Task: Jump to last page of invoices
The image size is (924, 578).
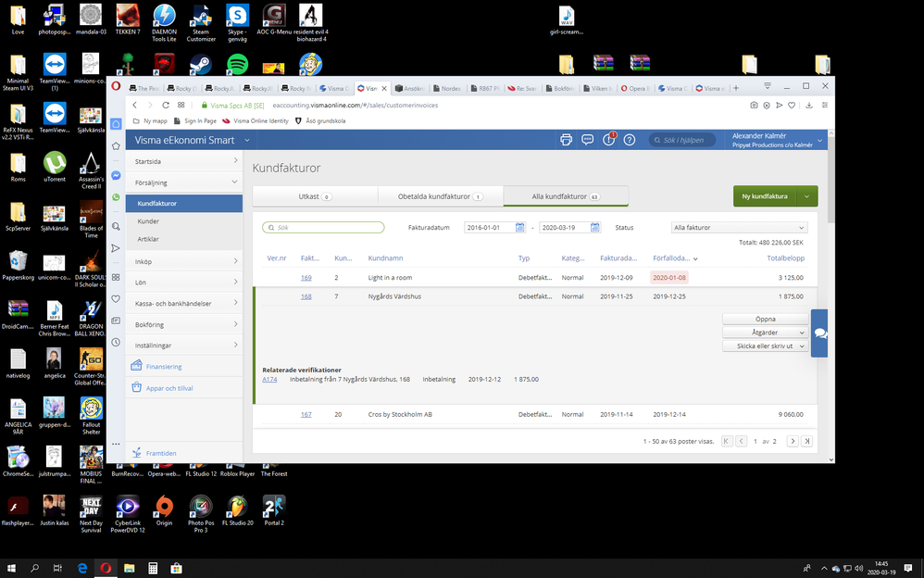Action: tap(806, 441)
